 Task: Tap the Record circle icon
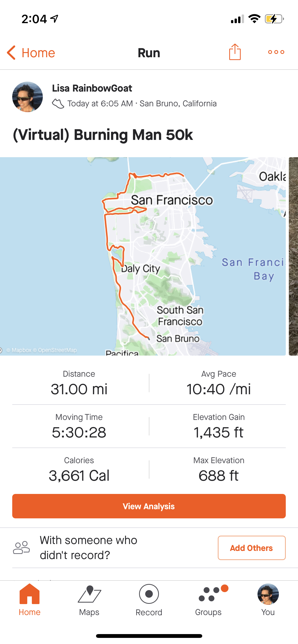tap(149, 594)
